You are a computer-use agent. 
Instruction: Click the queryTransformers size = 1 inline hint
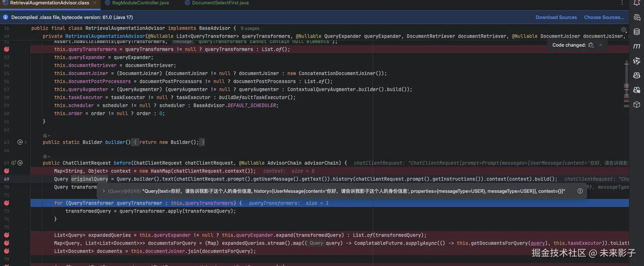pos(289,203)
